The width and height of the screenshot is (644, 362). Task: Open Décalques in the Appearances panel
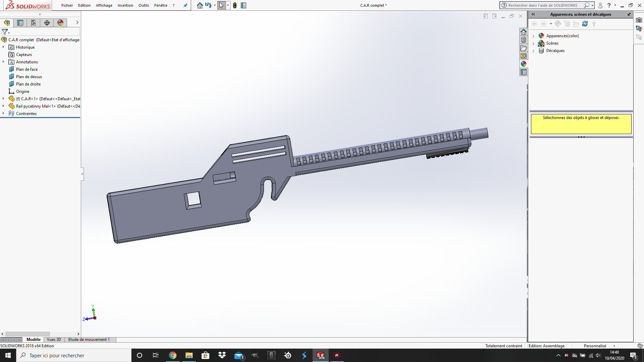555,51
